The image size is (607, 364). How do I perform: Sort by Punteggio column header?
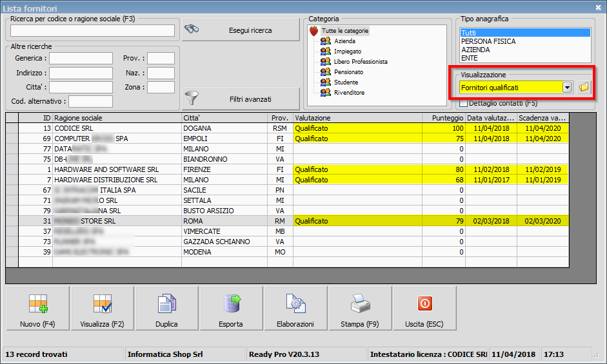pos(443,118)
